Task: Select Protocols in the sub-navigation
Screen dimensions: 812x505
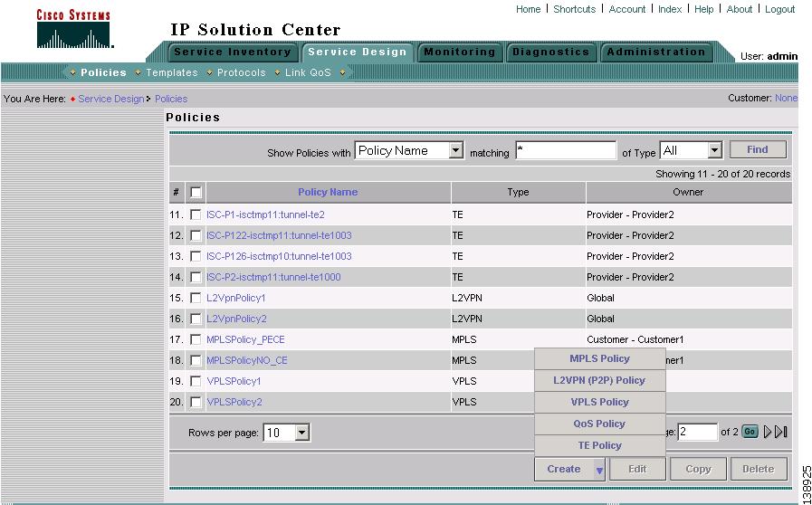Action: (x=242, y=72)
